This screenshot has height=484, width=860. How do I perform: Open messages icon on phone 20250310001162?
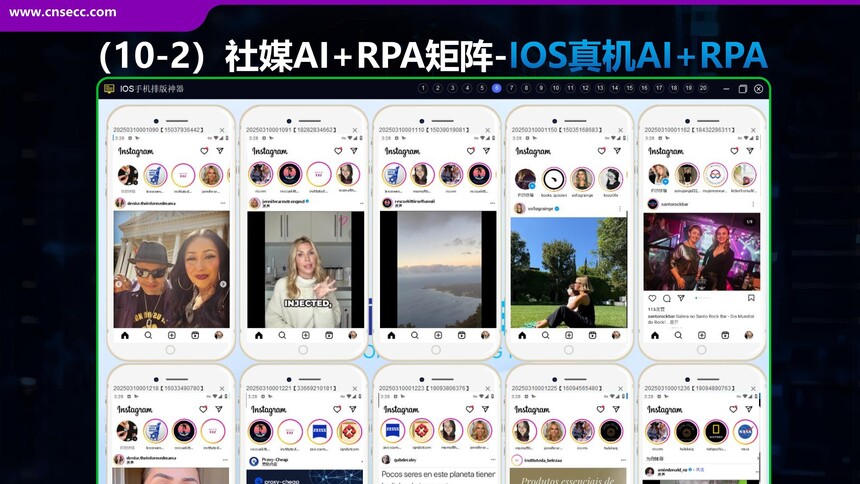(x=750, y=150)
